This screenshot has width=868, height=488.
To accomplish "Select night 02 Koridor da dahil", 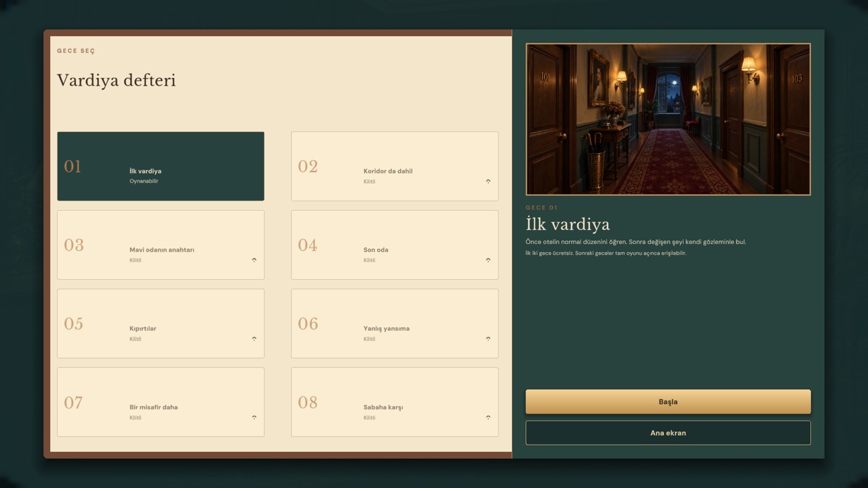I will [x=395, y=166].
